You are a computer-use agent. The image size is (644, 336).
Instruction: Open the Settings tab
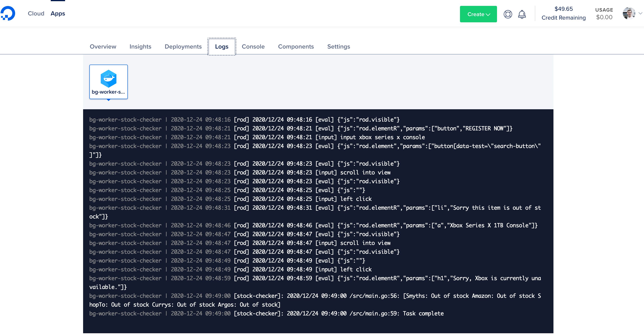[x=338, y=46]
